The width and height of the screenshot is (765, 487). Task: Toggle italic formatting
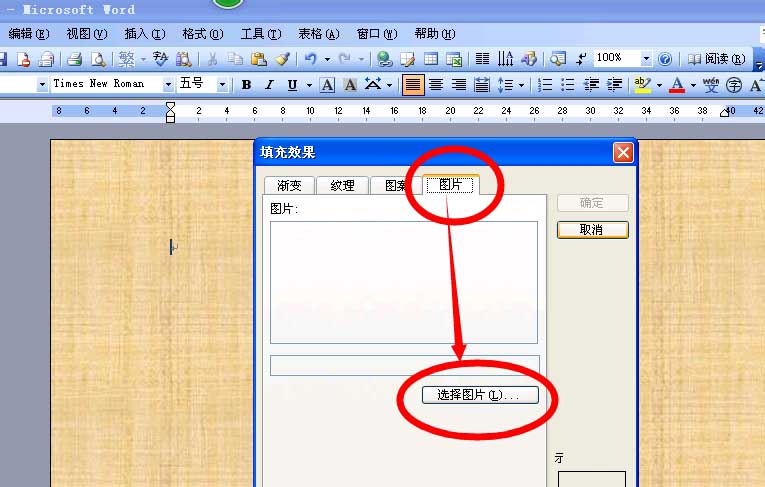coord(269,85)
